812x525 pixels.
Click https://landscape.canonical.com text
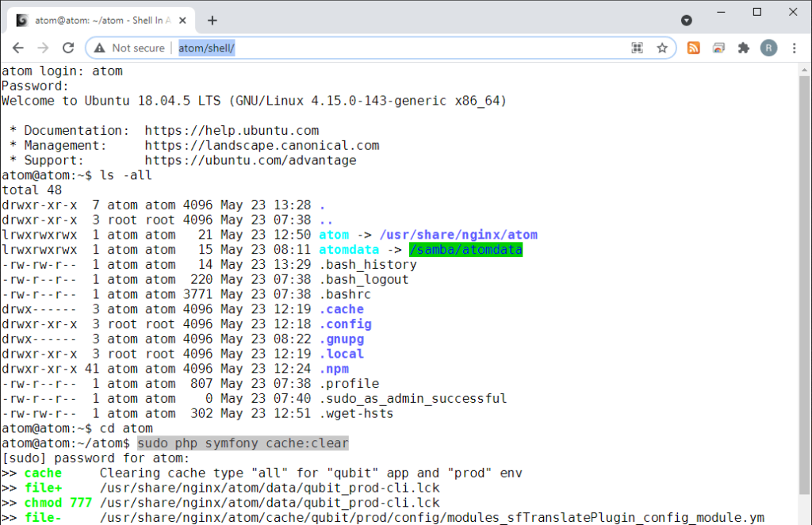[262, 145]
